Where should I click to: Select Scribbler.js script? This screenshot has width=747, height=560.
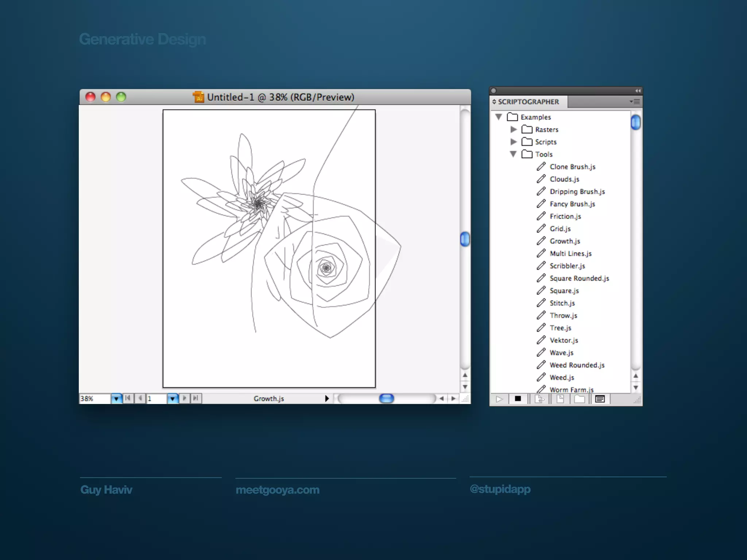(567, 266)
